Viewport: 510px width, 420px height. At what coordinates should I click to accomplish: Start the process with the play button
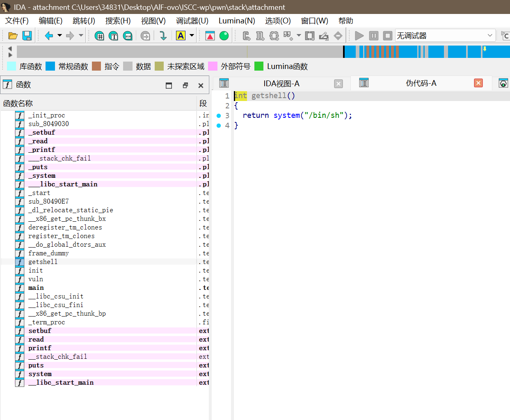pyautogui.click(x=359, y=36)
